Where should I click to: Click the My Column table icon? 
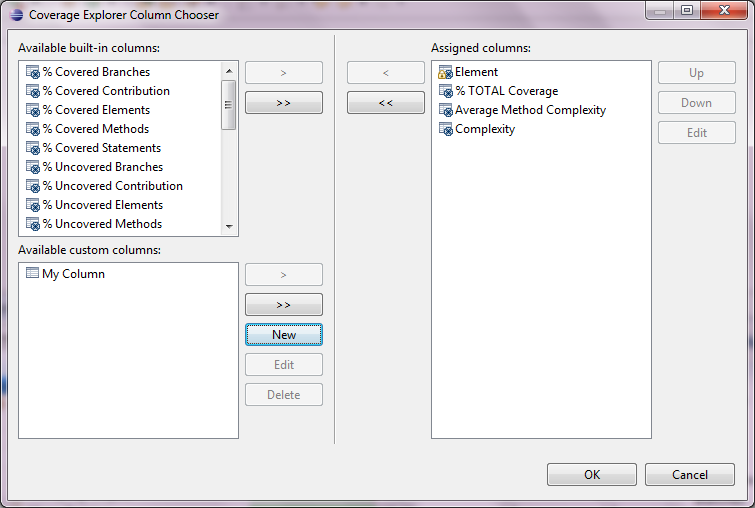tap(32, 274)
